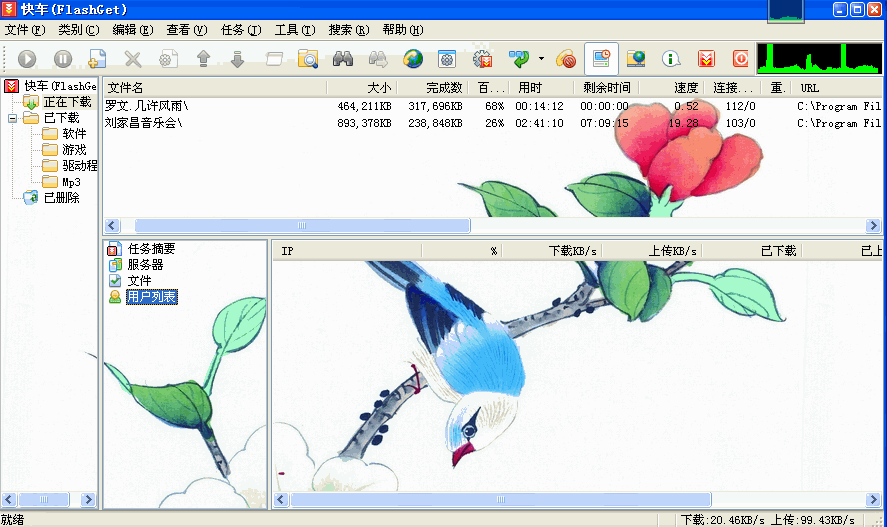
Task: Open the 类别(C) menu
Action: [x=79, y=30]
